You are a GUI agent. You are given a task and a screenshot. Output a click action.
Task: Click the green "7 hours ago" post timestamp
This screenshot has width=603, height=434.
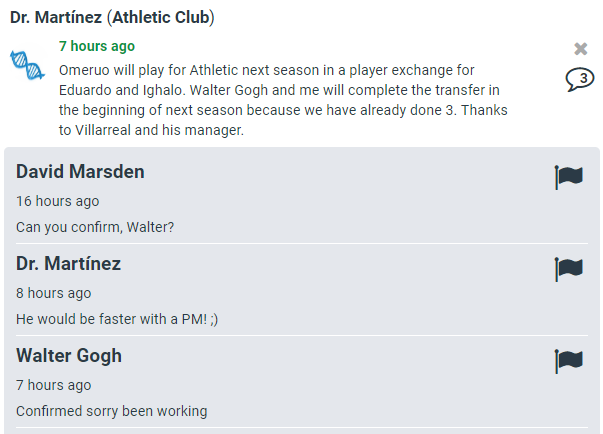click(97, 46)
